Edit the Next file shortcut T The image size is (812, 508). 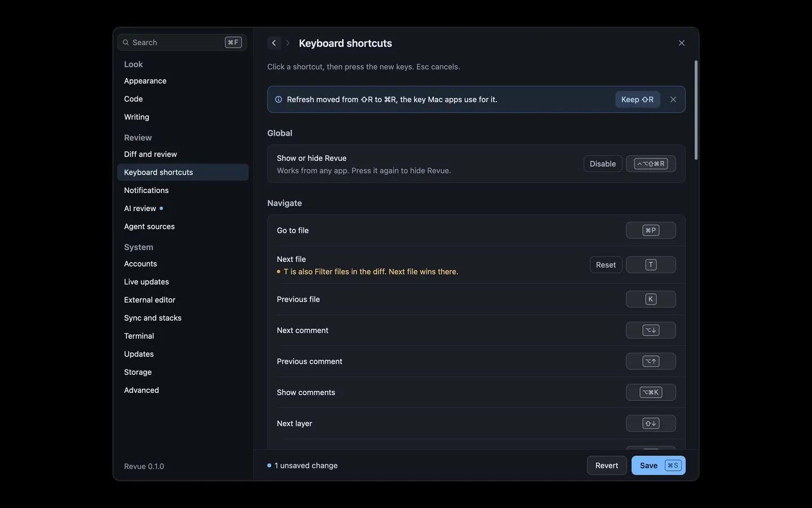pyautogui.click(x=651, y=265)
